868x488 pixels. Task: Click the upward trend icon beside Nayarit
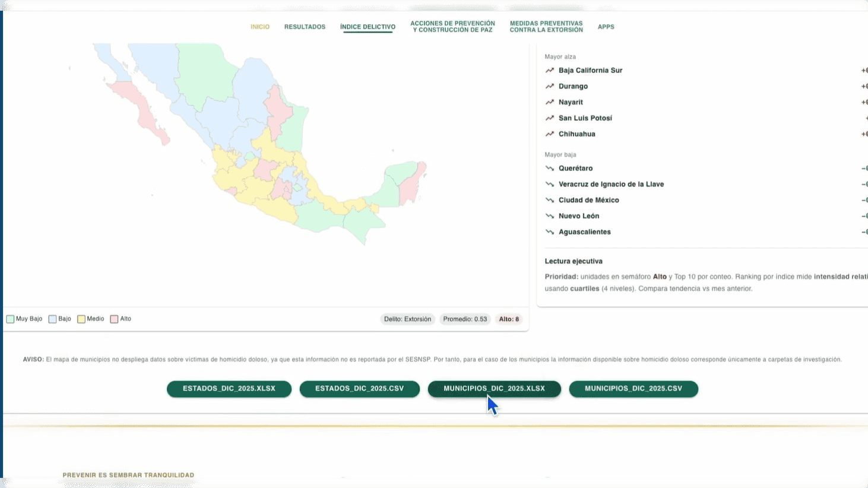[549, 103]
